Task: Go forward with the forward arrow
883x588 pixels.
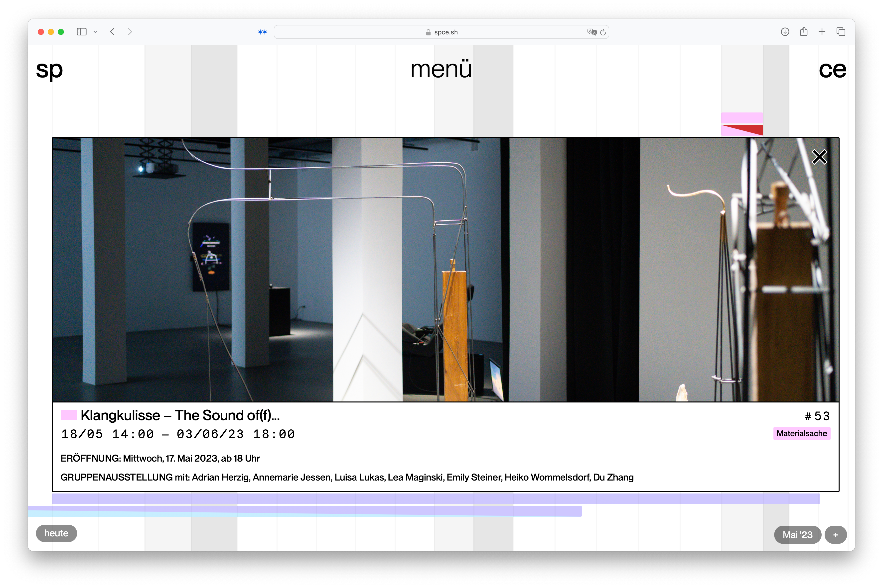Action: [x=130, y=32]
